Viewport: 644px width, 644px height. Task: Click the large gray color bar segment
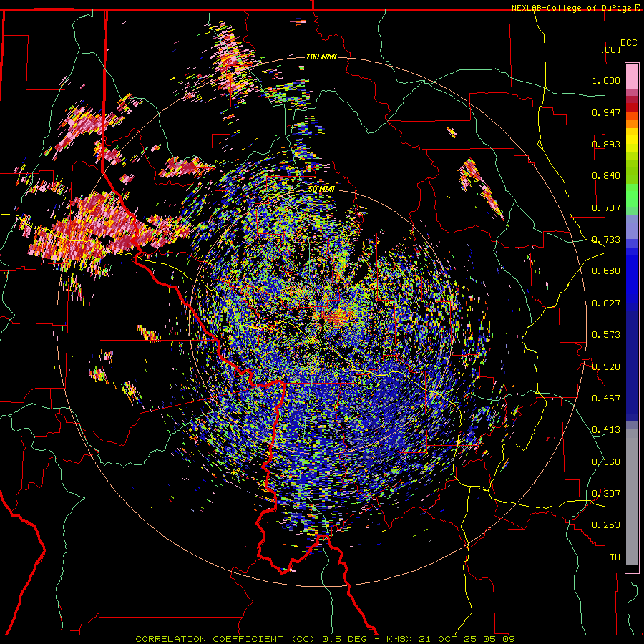point(632,497)
